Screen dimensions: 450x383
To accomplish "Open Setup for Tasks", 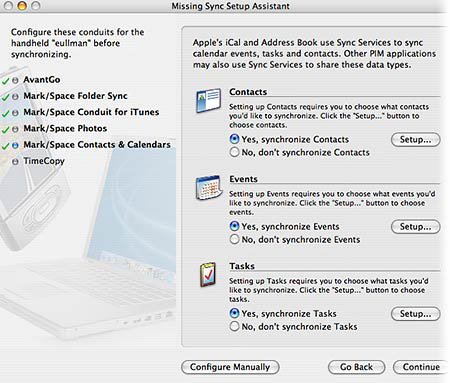I will 415,314.
